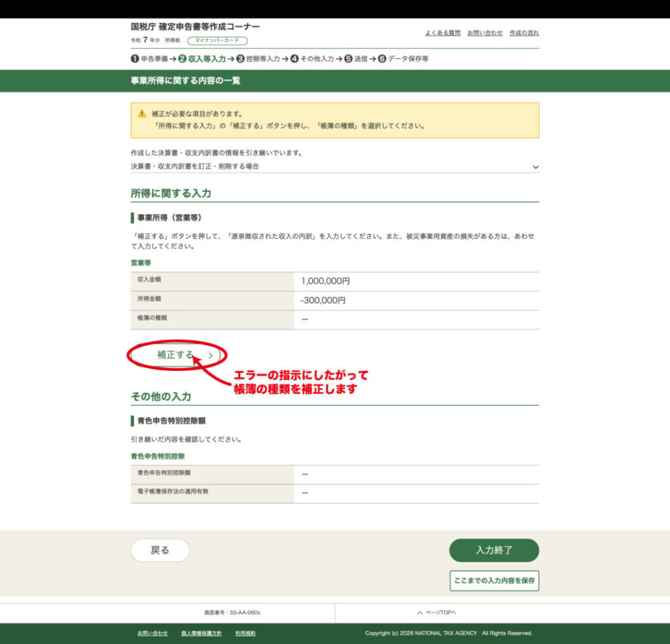Save progress with ここまでの入力内容を保存
Image resolution: width=670 pixels, height=644 pixels.
click(494, 581)
